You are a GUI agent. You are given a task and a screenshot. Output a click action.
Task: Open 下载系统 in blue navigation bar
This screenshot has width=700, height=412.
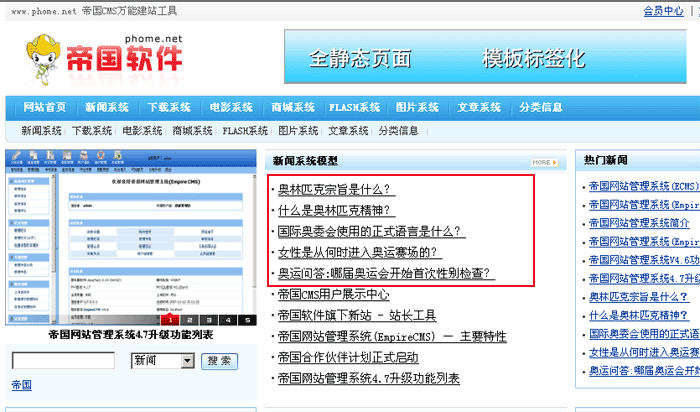[169, 107]
